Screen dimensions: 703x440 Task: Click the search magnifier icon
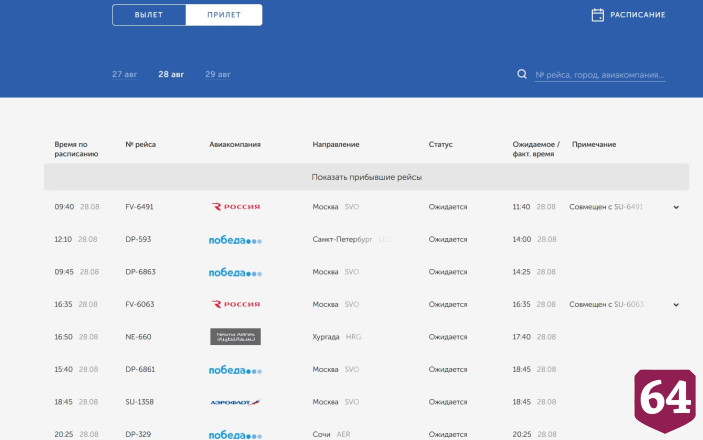pos(522,74)
